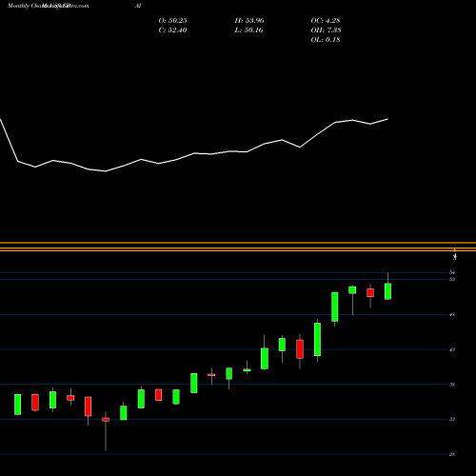Select the leftmost green candlestick
This screenshot has height=476, width=476.
pyautogui.click(x=18, y=405)
